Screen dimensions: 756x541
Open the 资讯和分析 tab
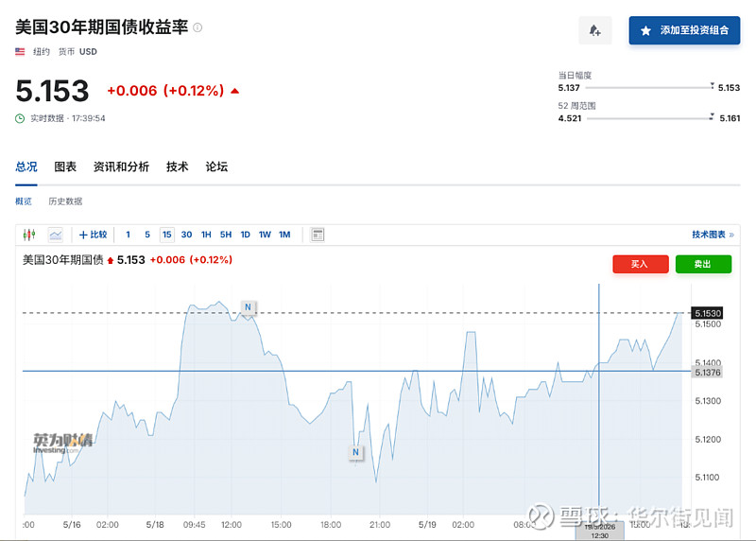121,167
